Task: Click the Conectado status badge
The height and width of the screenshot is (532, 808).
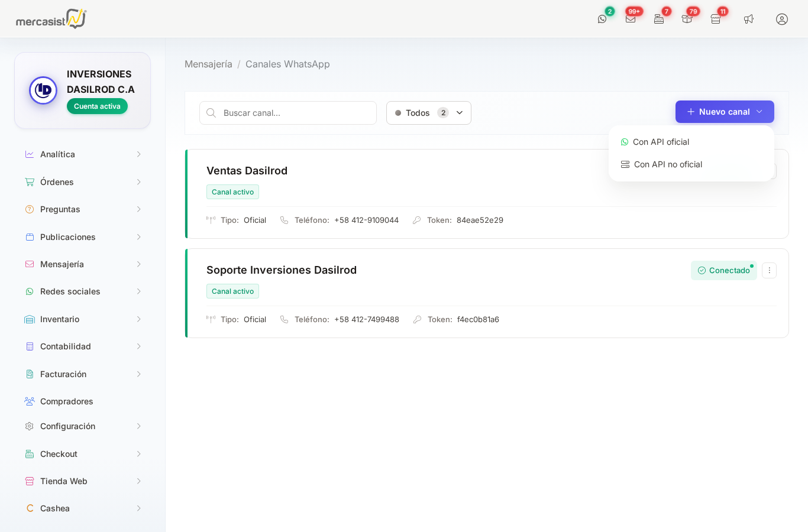Action: (x=723, y=270)
